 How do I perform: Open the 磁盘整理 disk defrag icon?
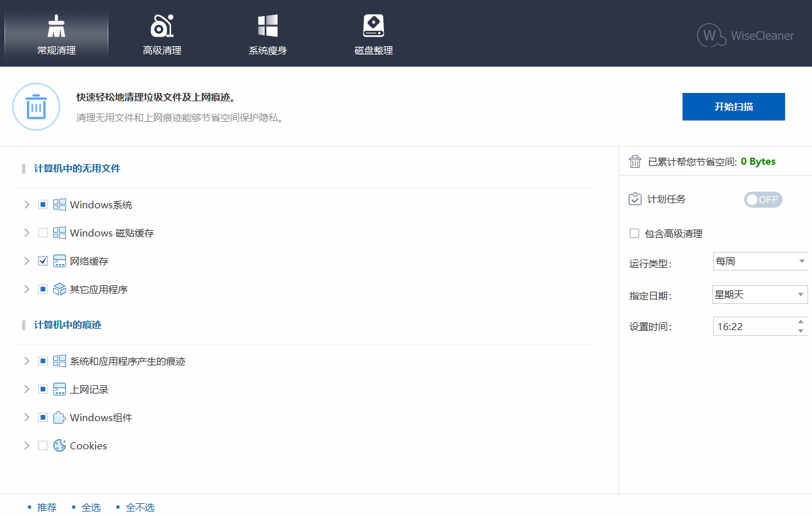(373, 26)
